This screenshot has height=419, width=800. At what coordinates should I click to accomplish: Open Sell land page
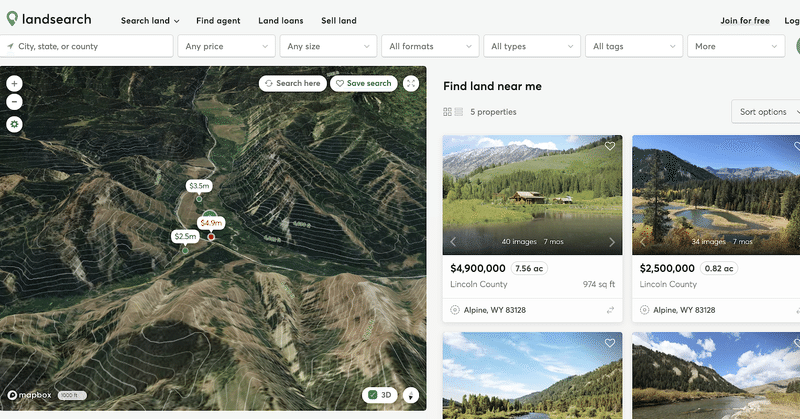tap(339, 21)
